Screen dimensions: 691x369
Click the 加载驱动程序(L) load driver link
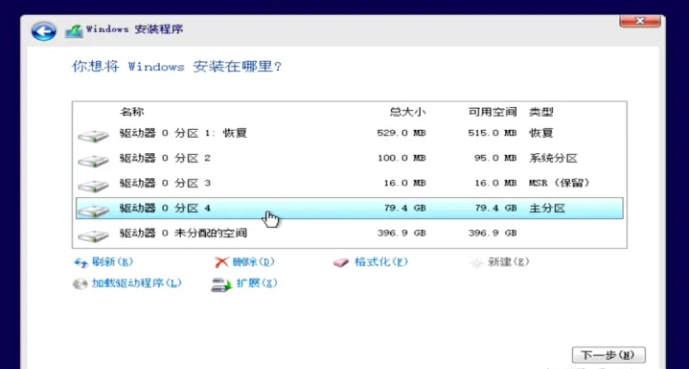[x=137, y=283]
